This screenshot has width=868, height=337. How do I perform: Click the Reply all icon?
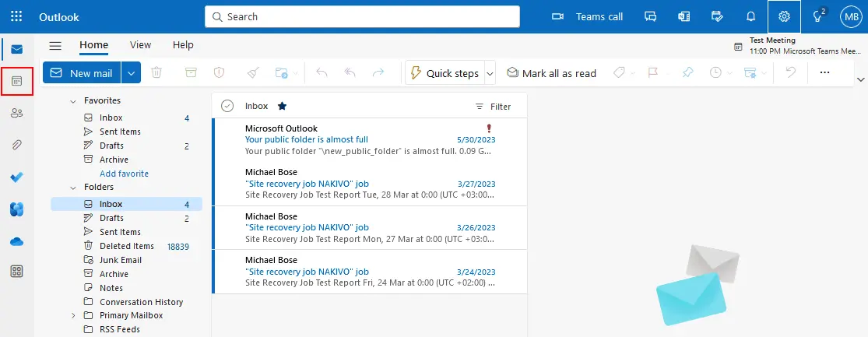pyautogui.click(x=350, y=72)
